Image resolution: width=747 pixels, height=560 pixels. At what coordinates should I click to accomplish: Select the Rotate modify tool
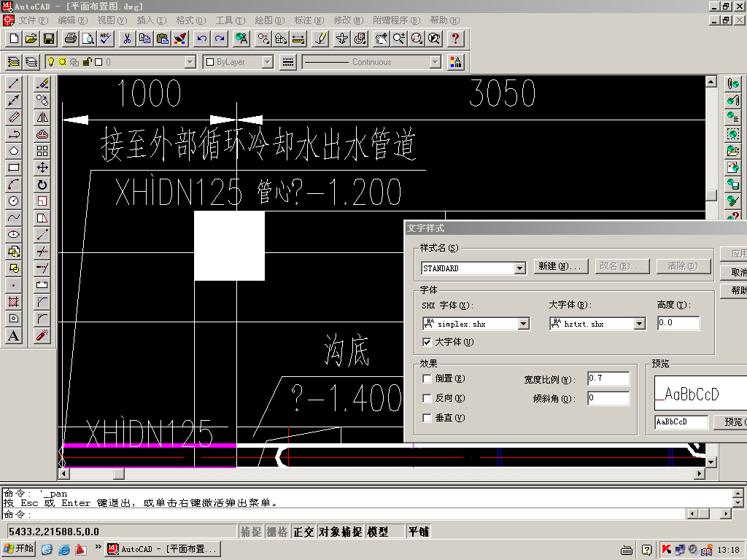point(42,184)
